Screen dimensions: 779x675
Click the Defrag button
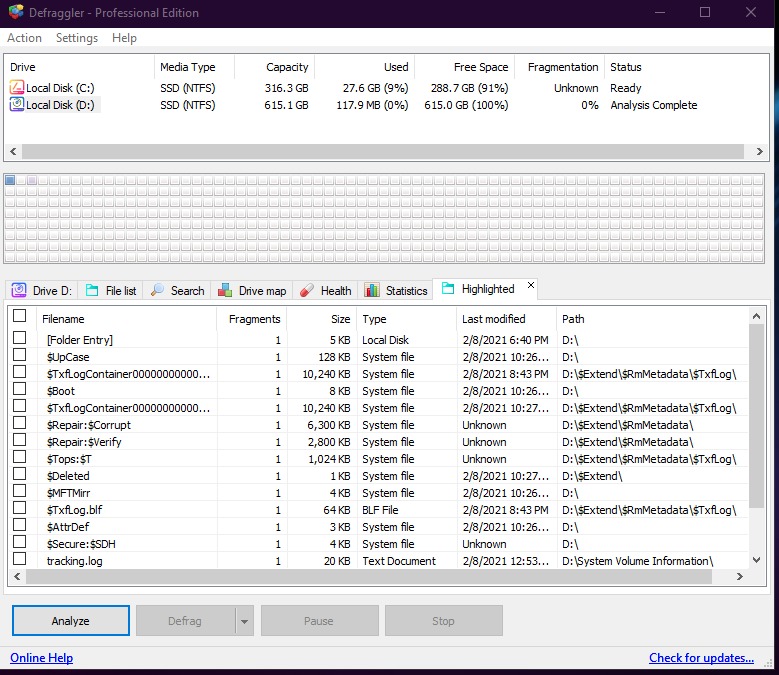[x=185, y=621]
